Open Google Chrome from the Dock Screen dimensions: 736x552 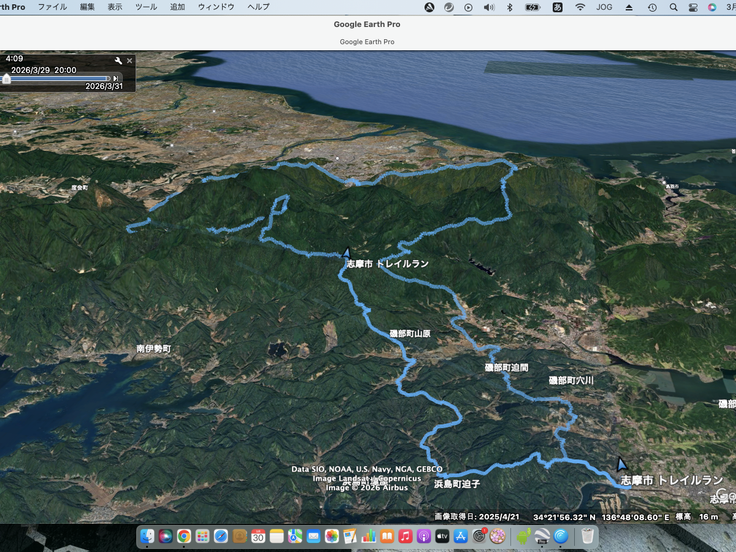coord(184,537)
